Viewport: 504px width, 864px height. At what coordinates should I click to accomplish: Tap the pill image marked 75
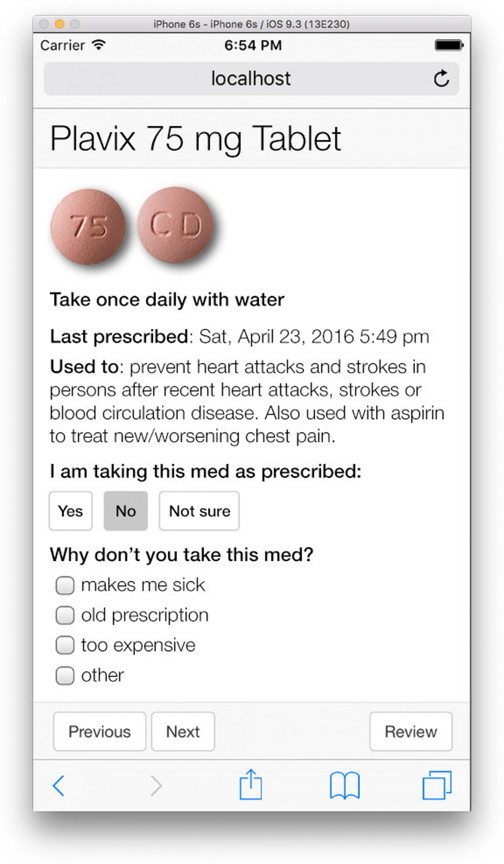[88, 227]
